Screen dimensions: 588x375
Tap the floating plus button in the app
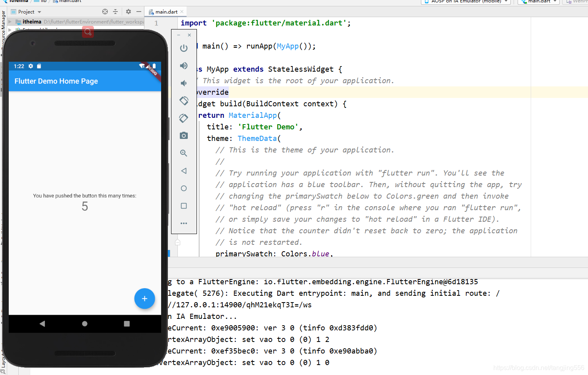tap(144, 299)
